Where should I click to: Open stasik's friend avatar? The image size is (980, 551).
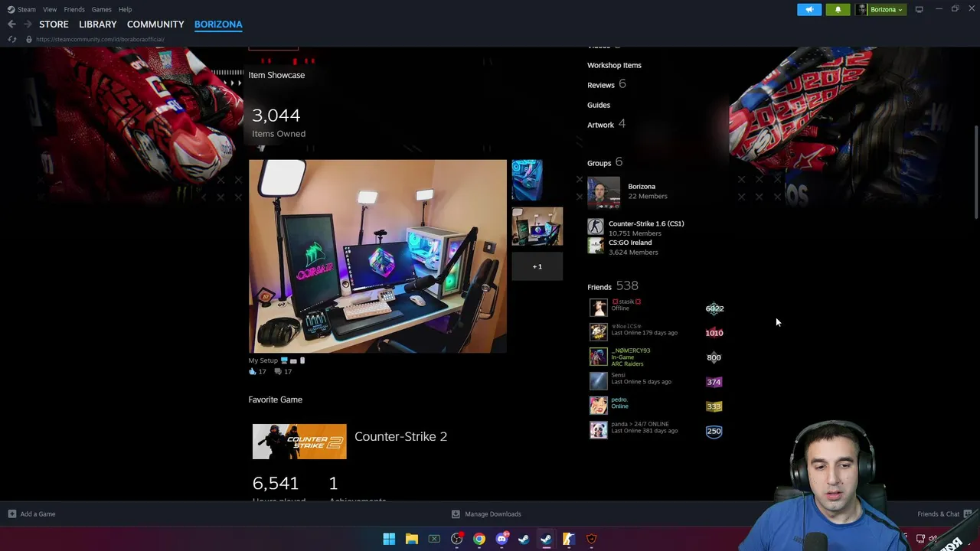click(598, 308)
